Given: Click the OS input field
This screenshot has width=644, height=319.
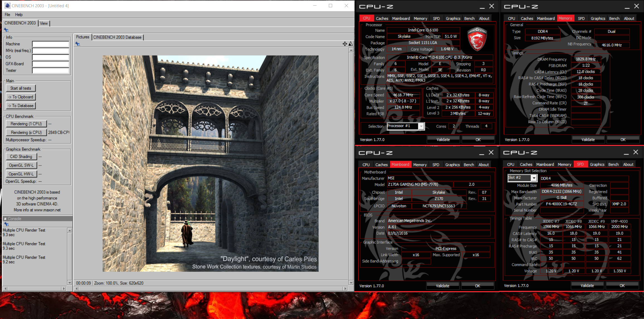Looking at the screenshot, I should (x=50, y=57).
